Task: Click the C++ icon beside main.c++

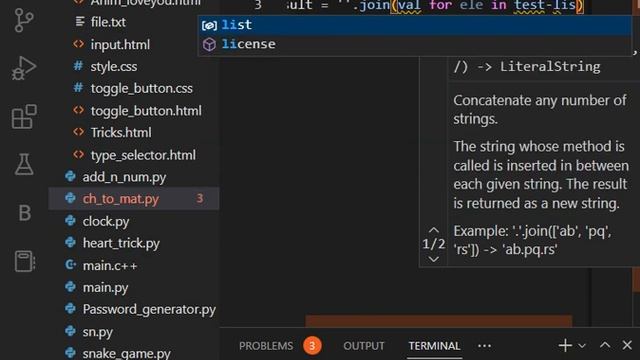Action: click(x=70, y=265)
